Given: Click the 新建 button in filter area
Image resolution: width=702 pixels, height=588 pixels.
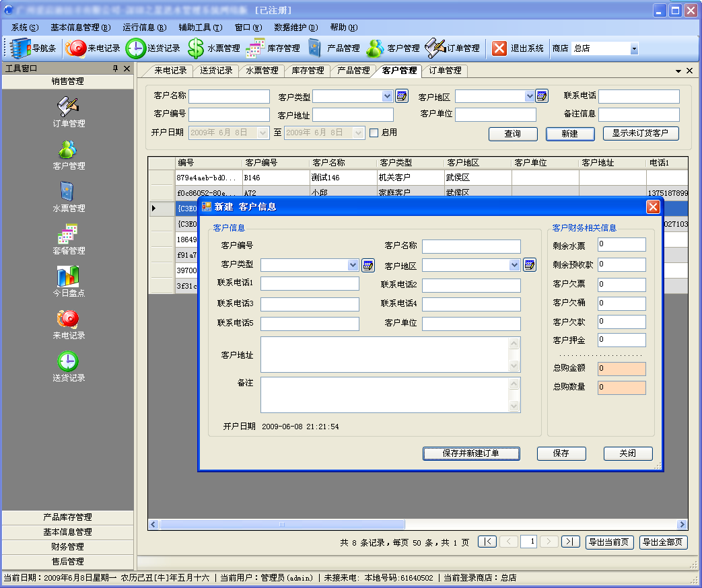Looking at the screenshot, I should 570,134.
